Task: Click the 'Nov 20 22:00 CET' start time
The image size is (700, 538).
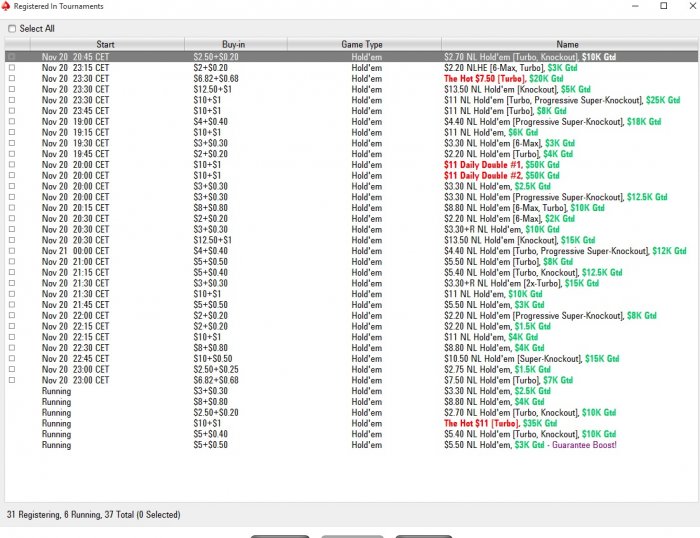Action: click(x=75, y=315)
